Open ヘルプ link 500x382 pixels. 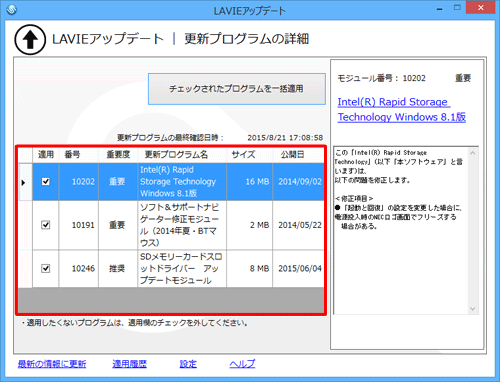coord(242,364)
